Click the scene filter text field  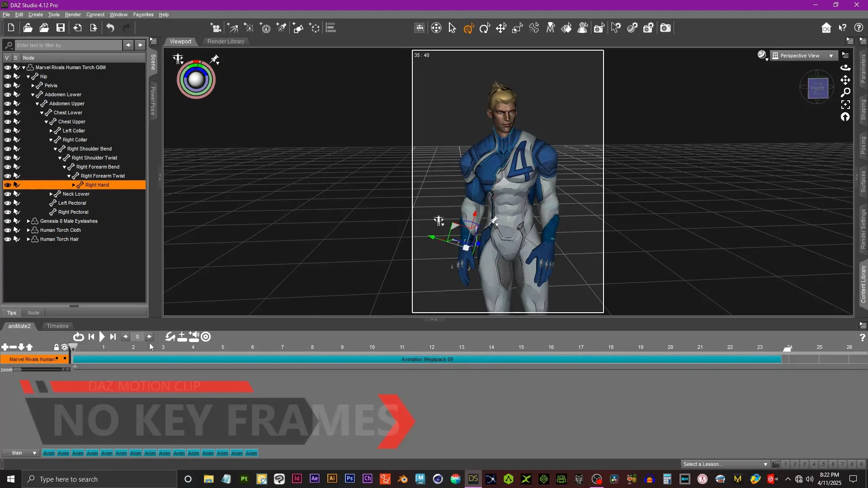click(68, 45)
